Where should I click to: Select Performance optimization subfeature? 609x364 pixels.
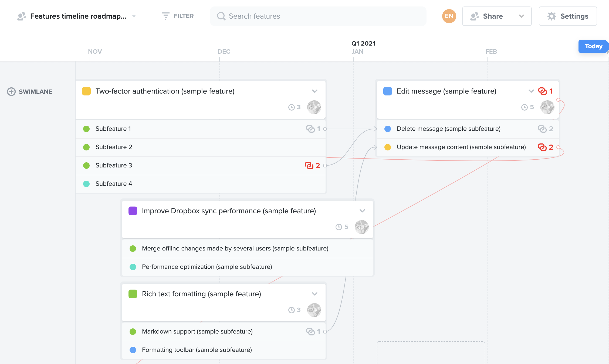(x=248, y=267)
